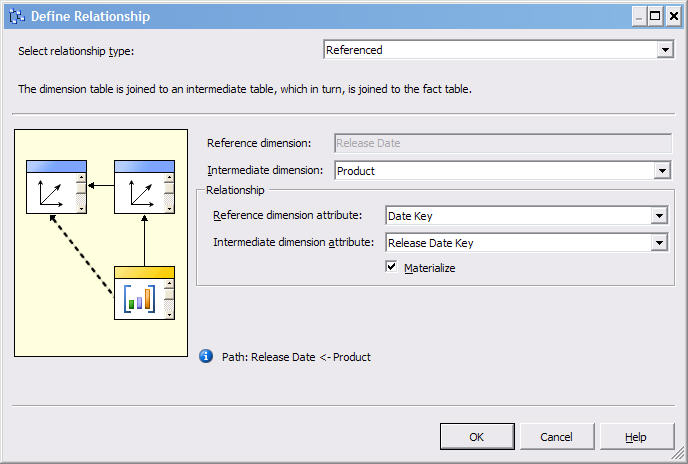
Task: Expand the Intermediate dimension attribute dropdown
Action: pyautogui.click(x=658, y=242)
